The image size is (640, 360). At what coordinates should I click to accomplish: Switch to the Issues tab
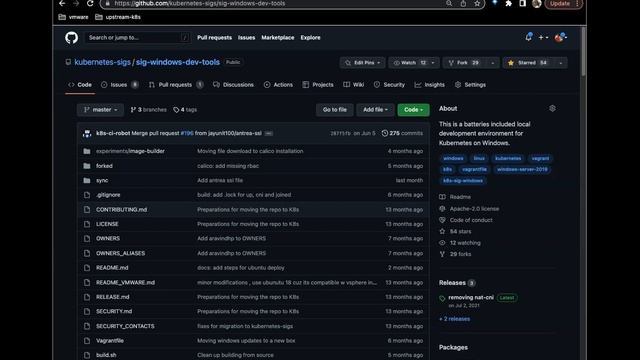[120, 85]
